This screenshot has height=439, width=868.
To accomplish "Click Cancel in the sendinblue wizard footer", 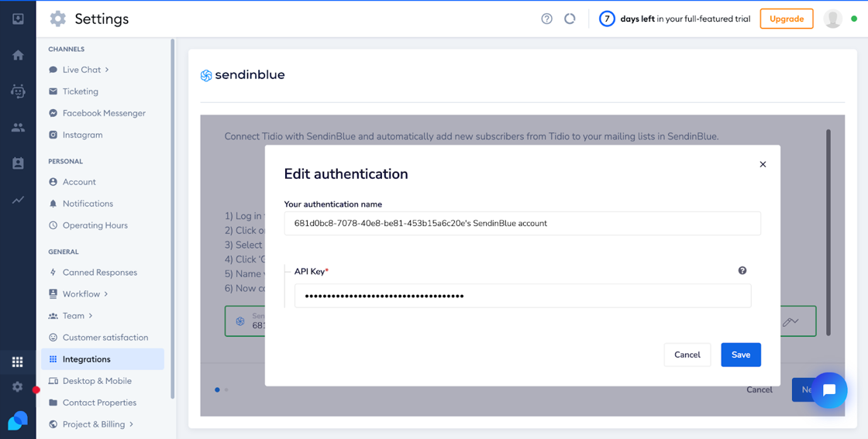I will click(x=759, y=389).
